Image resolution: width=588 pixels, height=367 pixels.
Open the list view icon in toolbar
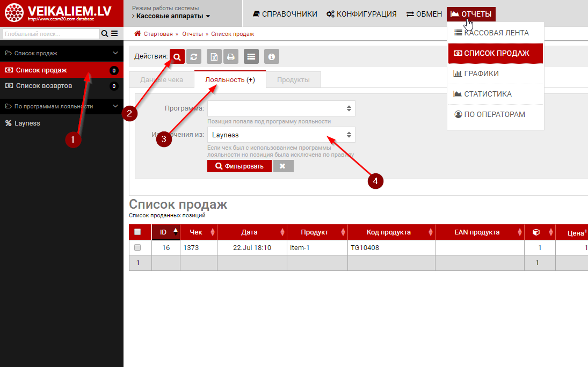click(x=251, y=56)
